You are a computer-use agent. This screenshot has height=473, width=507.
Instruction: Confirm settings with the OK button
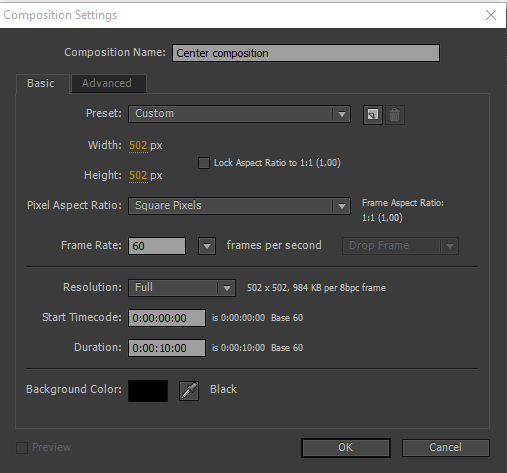point(346,448)
